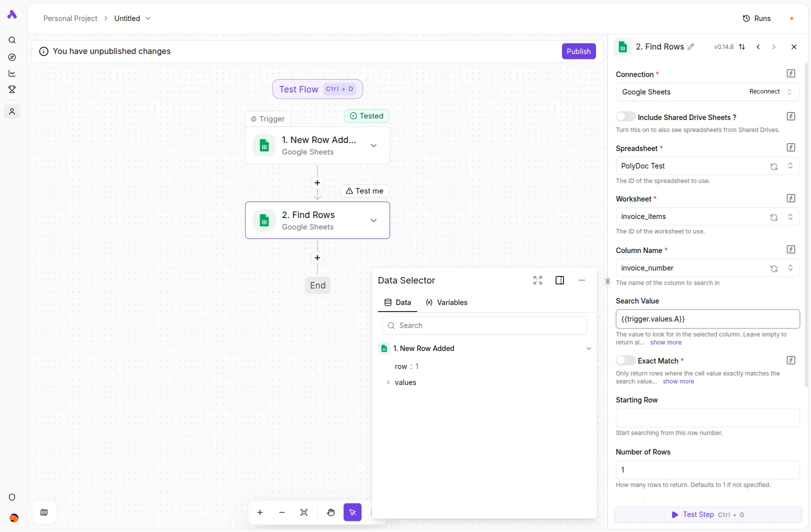Open the invoice_number column dropdown

pyautogui.click(x=707, y=268)
